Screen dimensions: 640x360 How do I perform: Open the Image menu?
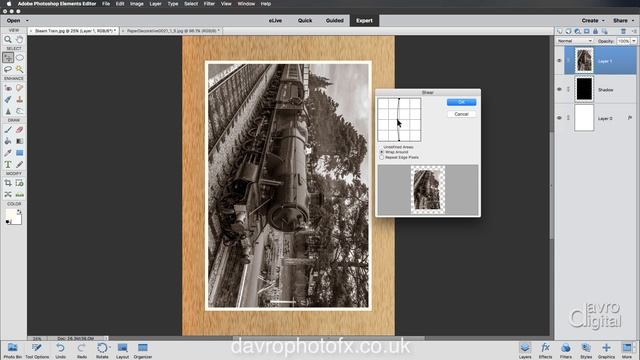click(137, 4)
